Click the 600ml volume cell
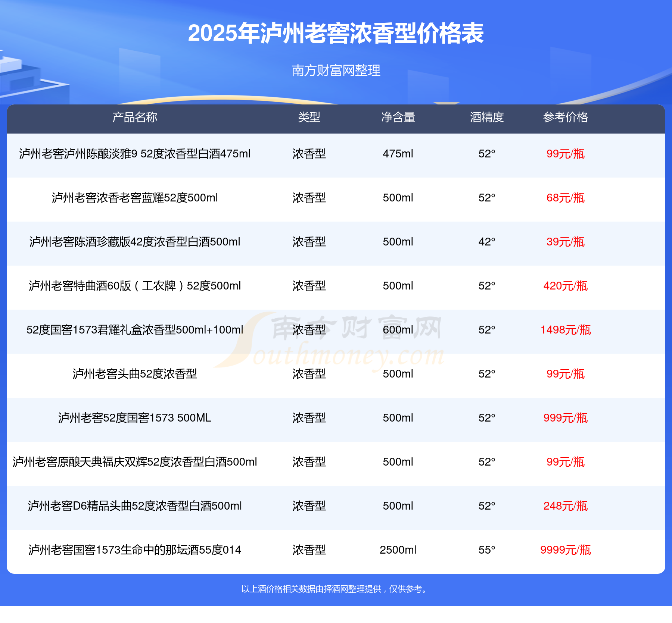Viewport: 672px width, 623px height. coord(398,330)
